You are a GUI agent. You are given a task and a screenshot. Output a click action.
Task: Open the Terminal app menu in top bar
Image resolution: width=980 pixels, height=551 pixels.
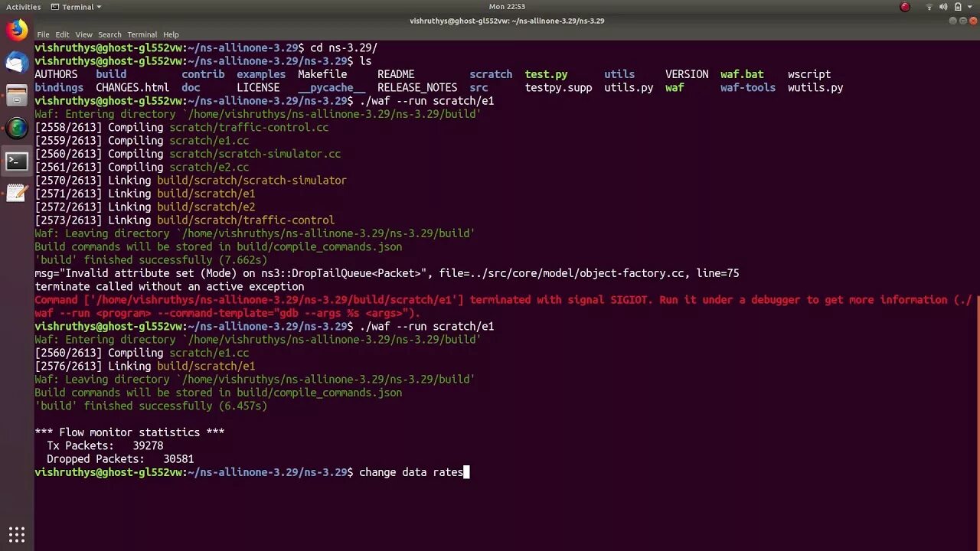click(x=77, y=7)
